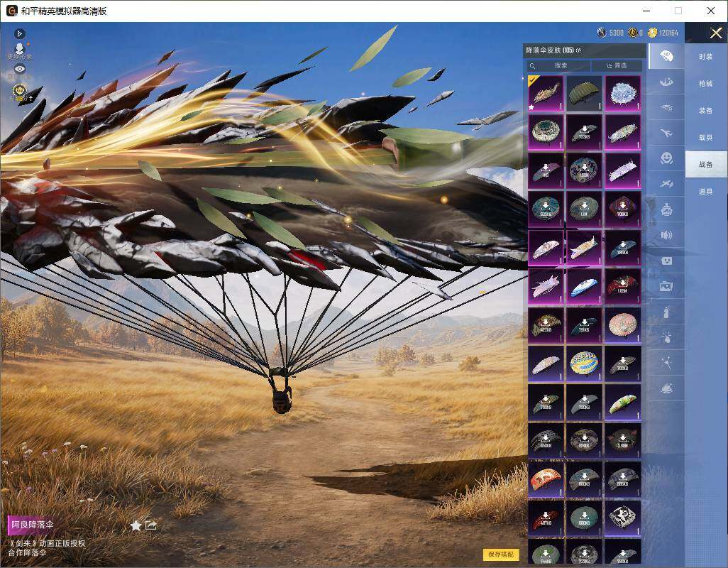The height and width of the screenshot is (568, 728).
Task: Download the 1.65M red black parachute
Action: point(622,286)
